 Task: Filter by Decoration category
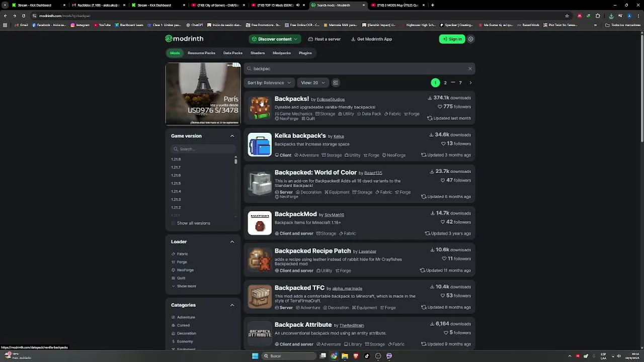184,333
